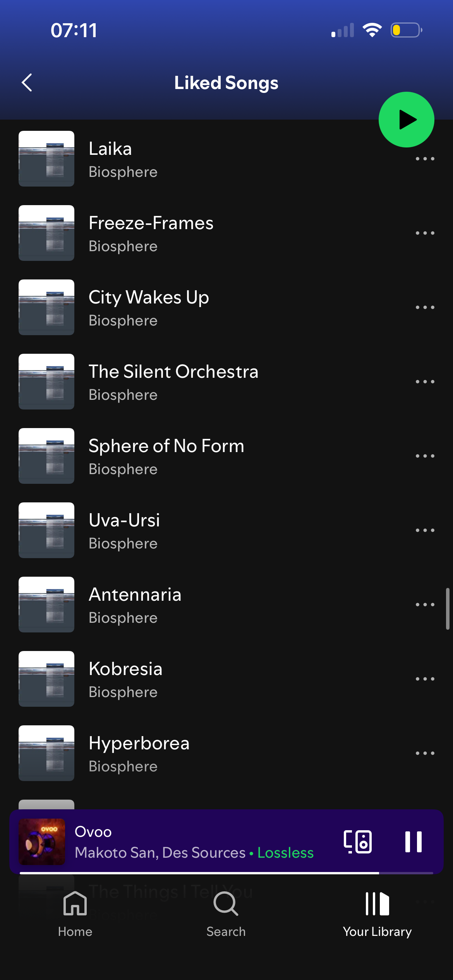Show the three-dot menu for City Wakes Up
The height and width of the screenshot is (980, 453).
tap(425, 307)
